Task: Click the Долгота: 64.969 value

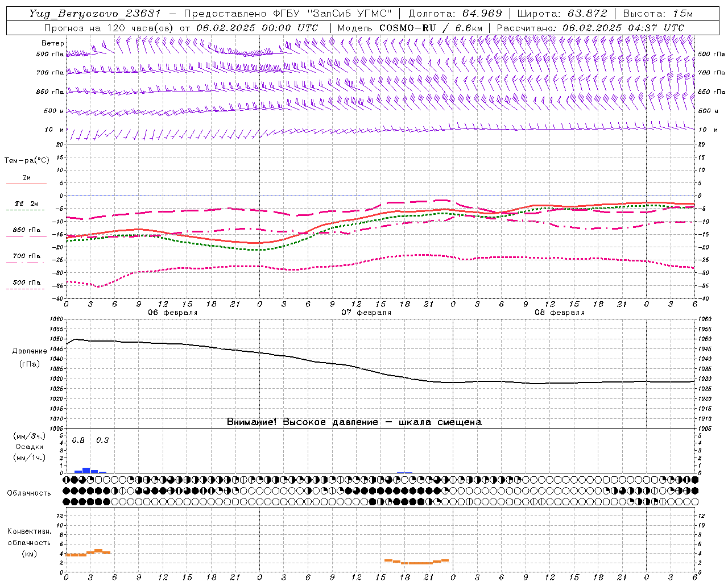Action: [x=455, y=14]
